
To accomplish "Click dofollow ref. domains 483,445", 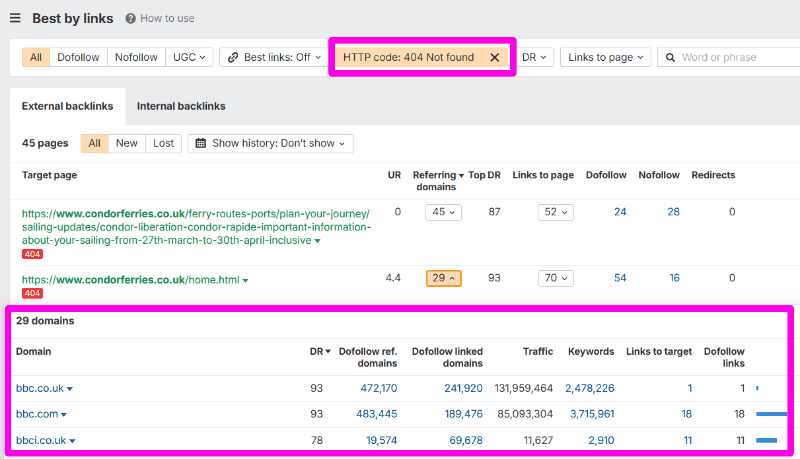I will [377, 414].
